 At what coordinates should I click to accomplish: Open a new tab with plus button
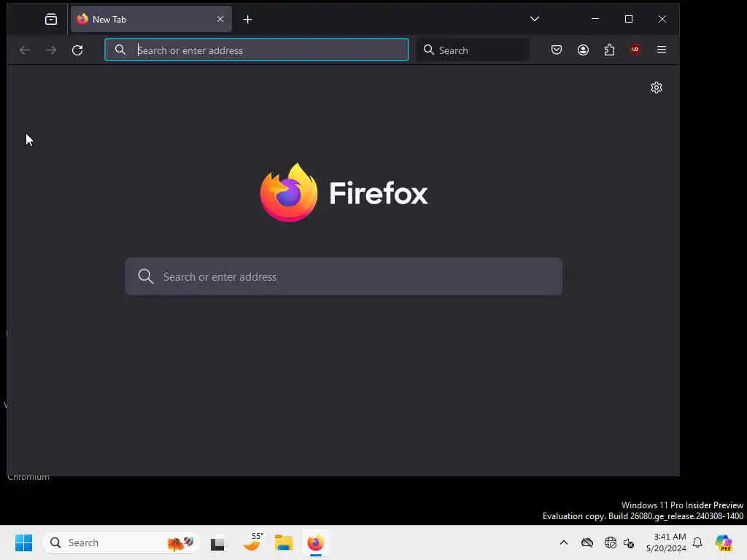click(x=248, y=20)
